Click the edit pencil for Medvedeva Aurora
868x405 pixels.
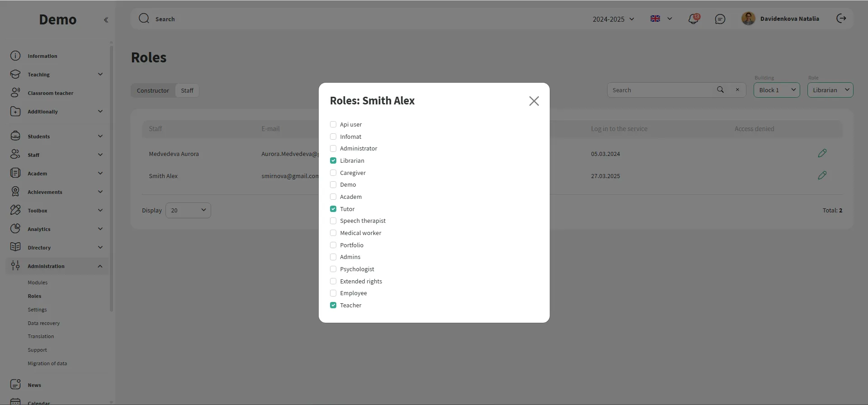(822, 154)
